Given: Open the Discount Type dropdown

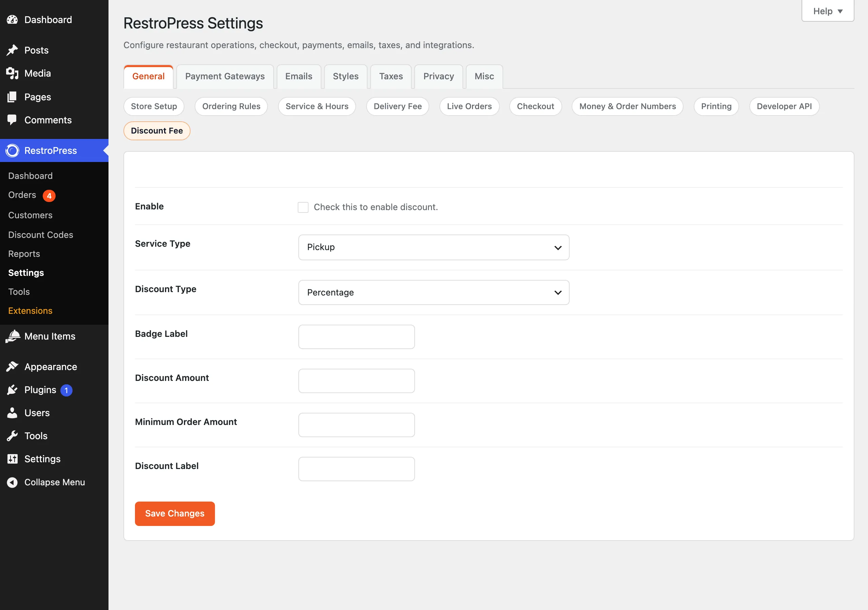Looking at the screenshot, I should (x=434, y=292).
